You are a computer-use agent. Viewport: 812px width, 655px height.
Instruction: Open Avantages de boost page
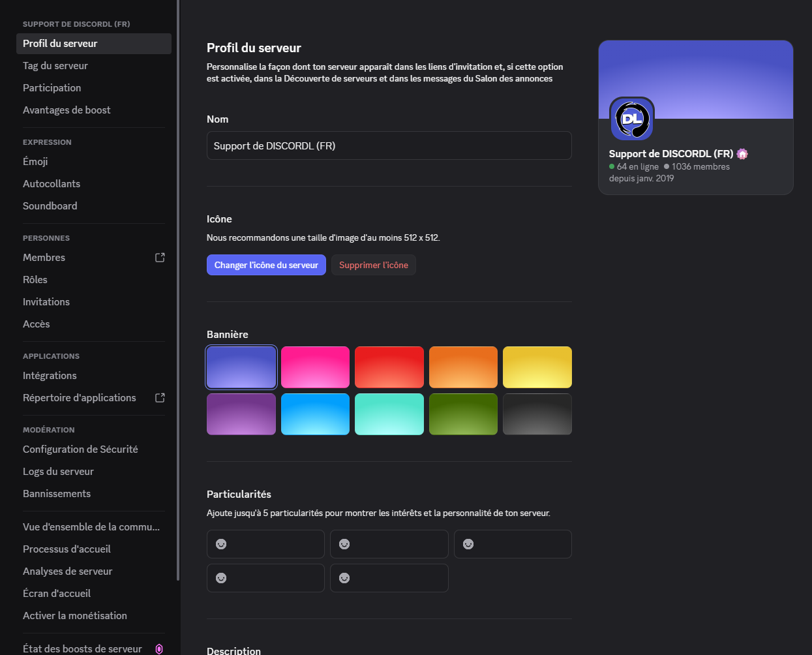coord(94,110)
